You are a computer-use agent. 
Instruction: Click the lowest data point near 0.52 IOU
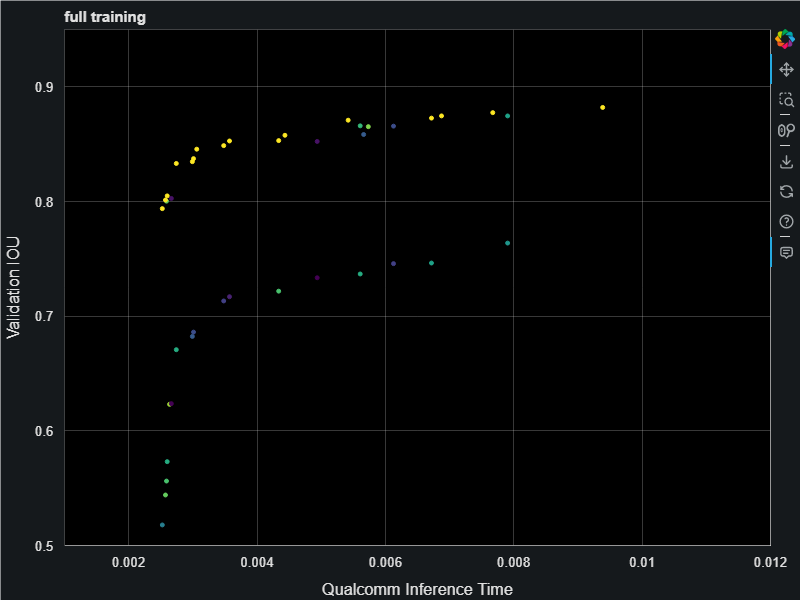(162, 525)
